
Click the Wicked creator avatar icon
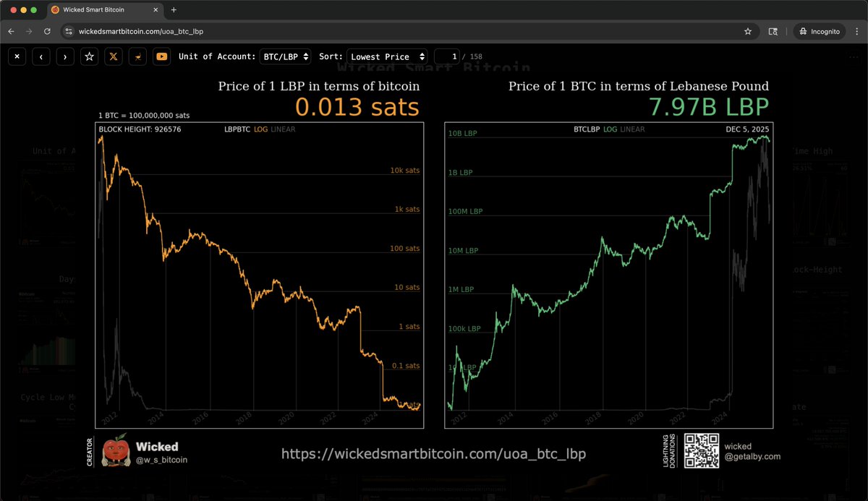tap(116, 451)
